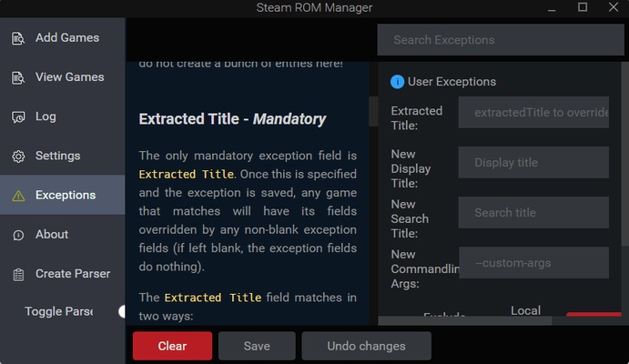Click the Extracted Title - Mandatory heading
The width and height of the screenshot is (629, 364).
tap(232, 119)
